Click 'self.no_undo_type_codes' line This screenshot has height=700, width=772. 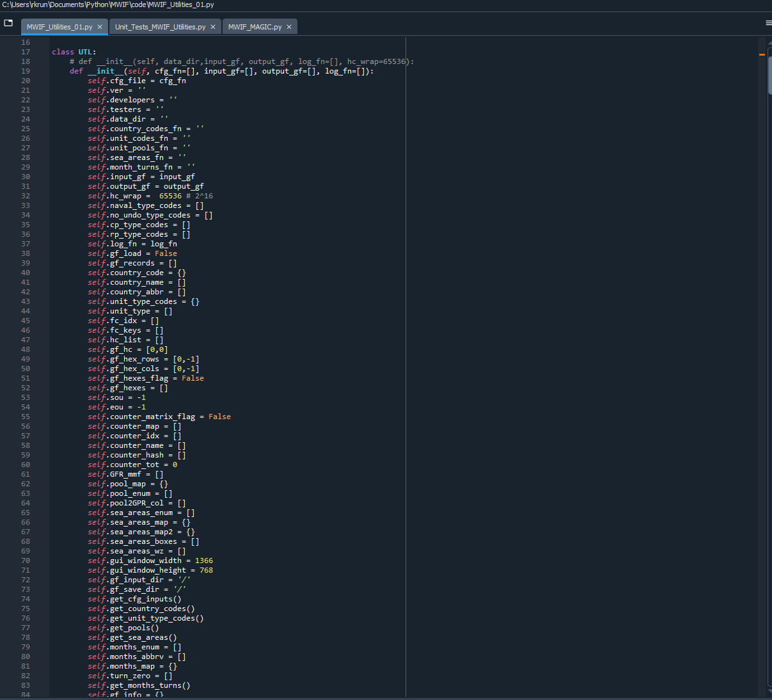pyautogui.click(x=150, y=215)
